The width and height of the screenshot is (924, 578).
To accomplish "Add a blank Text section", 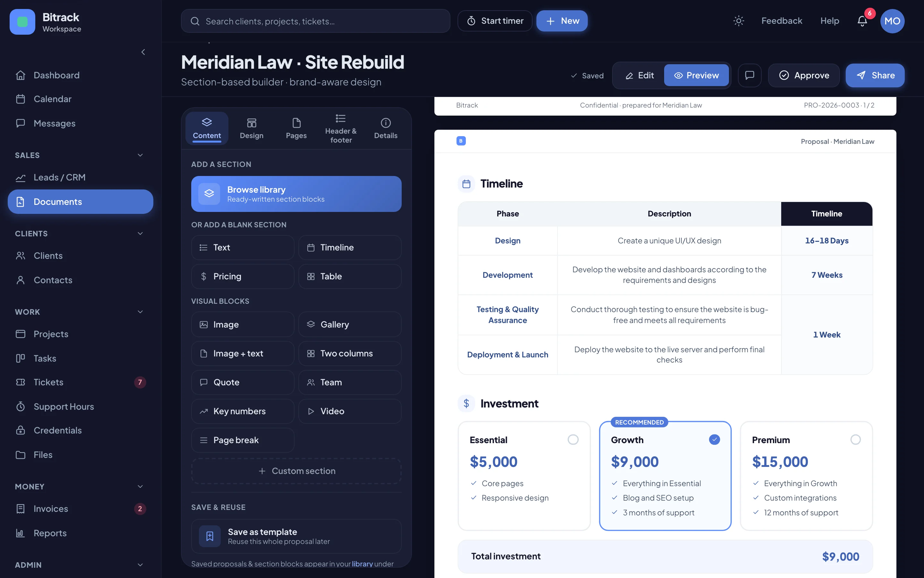I will click(243, 247).
